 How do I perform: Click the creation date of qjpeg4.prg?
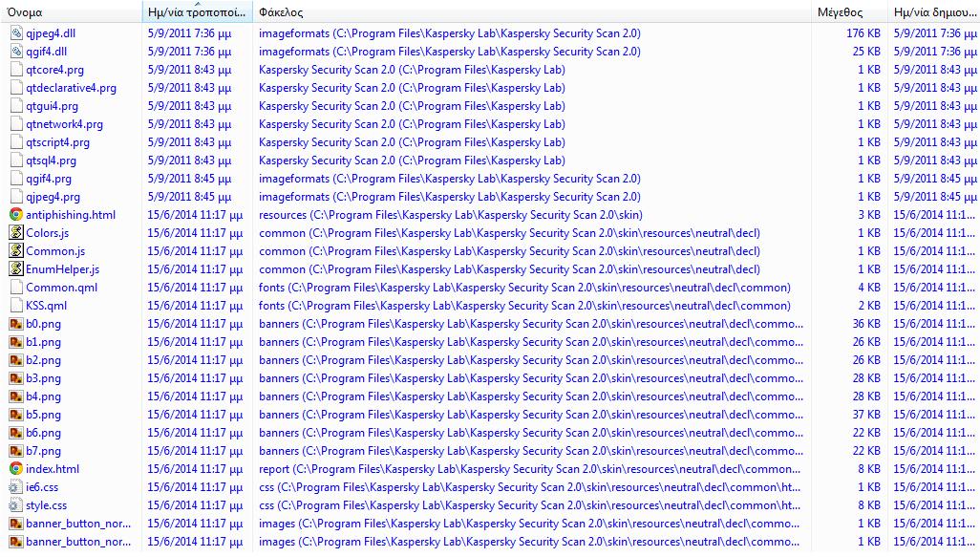point(934,196)
